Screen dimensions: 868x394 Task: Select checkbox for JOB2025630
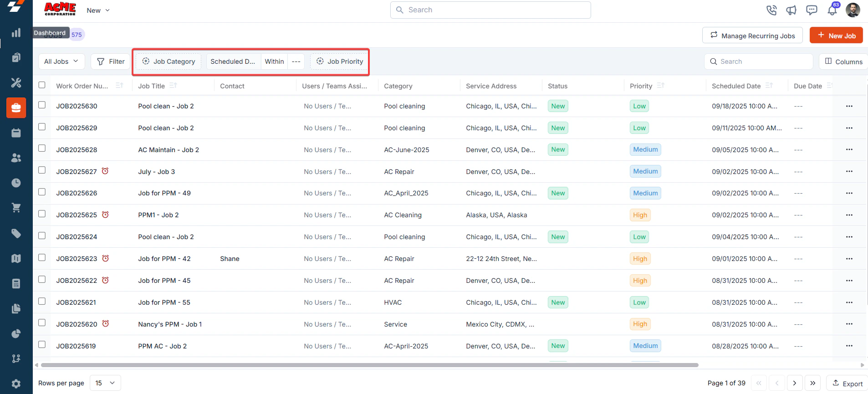click(x=42, y=105)
